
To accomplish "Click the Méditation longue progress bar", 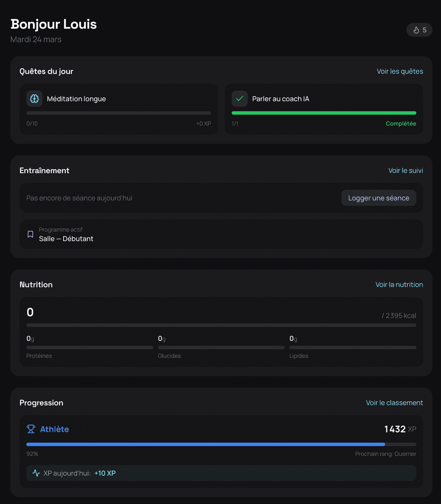I will (x=118, y=113).
